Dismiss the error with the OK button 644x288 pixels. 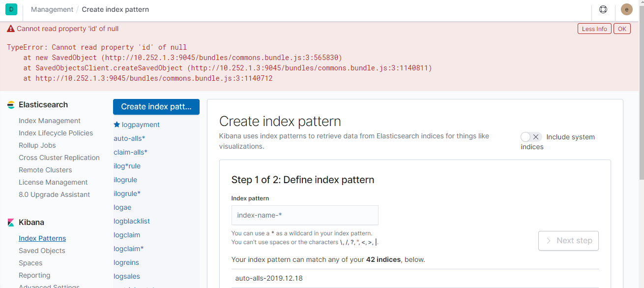622,29
